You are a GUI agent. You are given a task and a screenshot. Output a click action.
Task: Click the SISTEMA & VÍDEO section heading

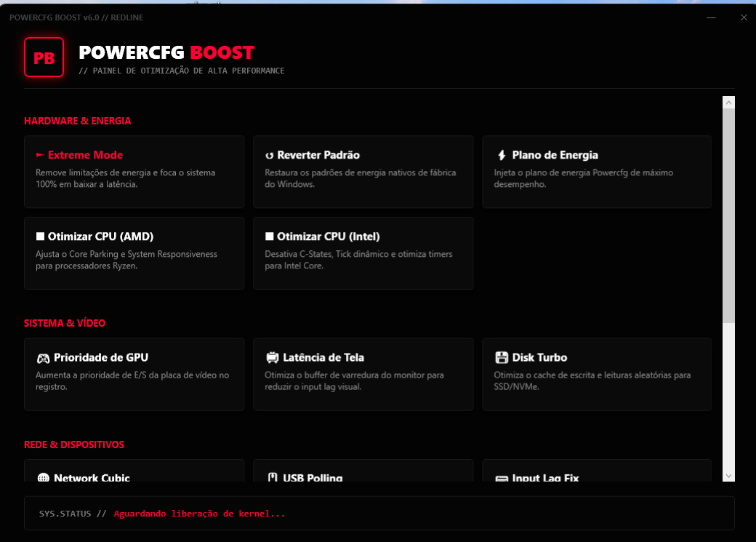tap(65, 323)
